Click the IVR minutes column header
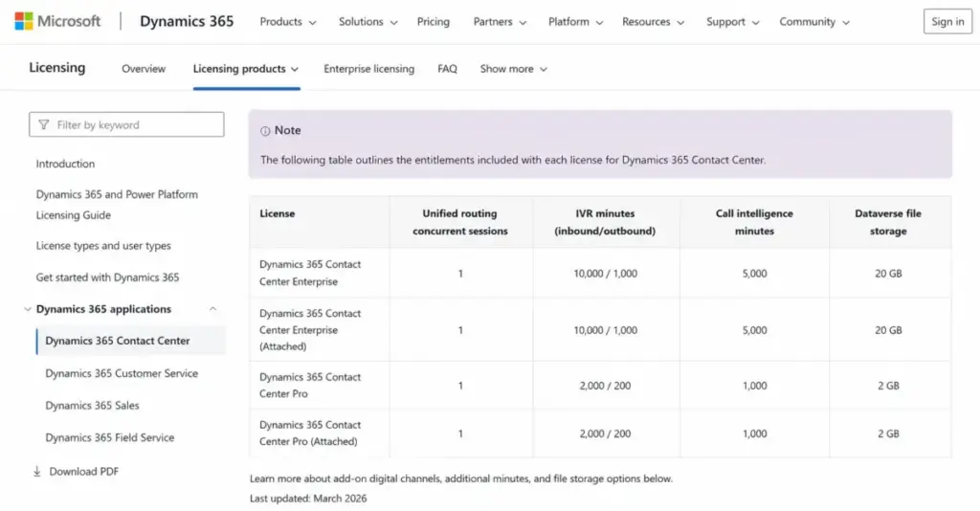This screenshot has height=511, width=980. tap(605, 222)
